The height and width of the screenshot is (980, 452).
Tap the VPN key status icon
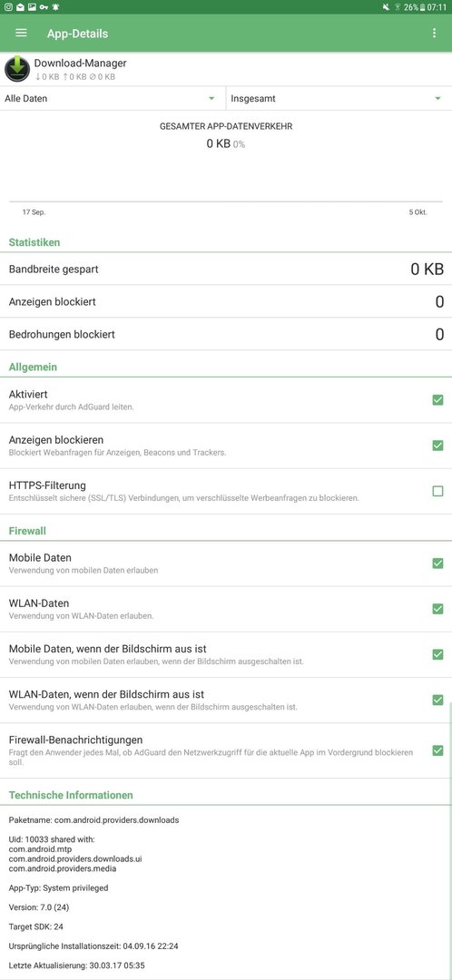44,7
